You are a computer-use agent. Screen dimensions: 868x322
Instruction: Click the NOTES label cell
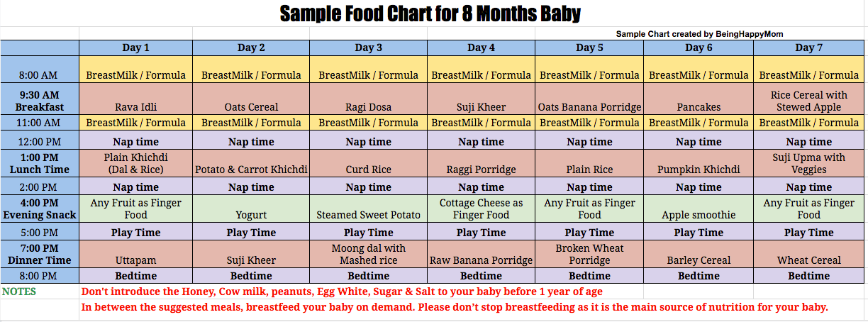40,292
